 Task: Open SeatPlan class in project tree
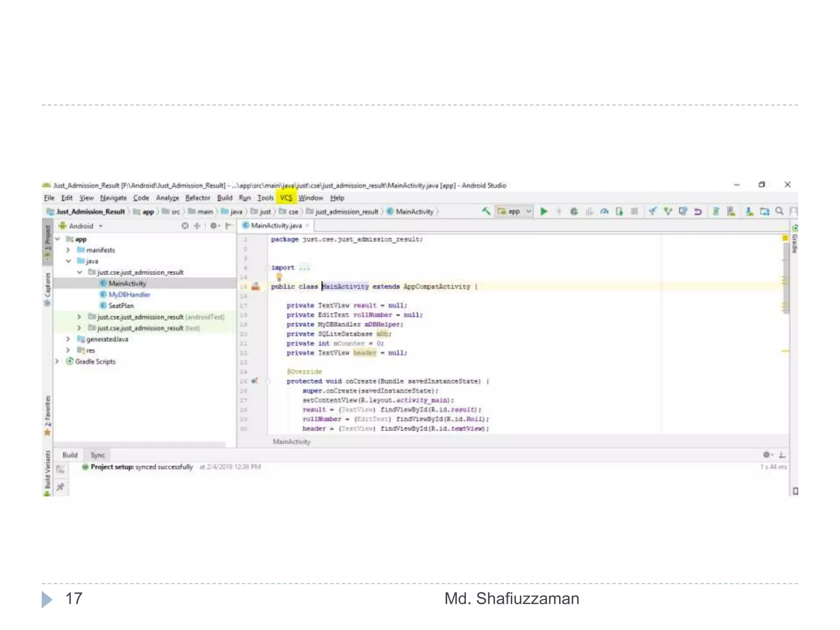coord(121,306)
